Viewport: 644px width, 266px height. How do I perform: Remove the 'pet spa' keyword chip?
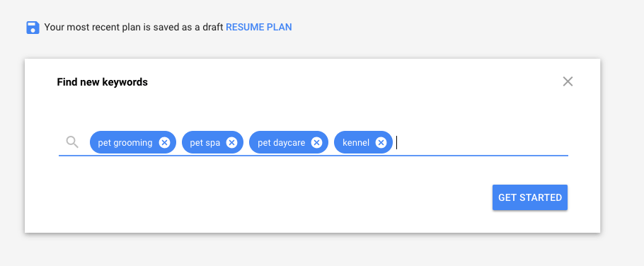coord(231,142)
